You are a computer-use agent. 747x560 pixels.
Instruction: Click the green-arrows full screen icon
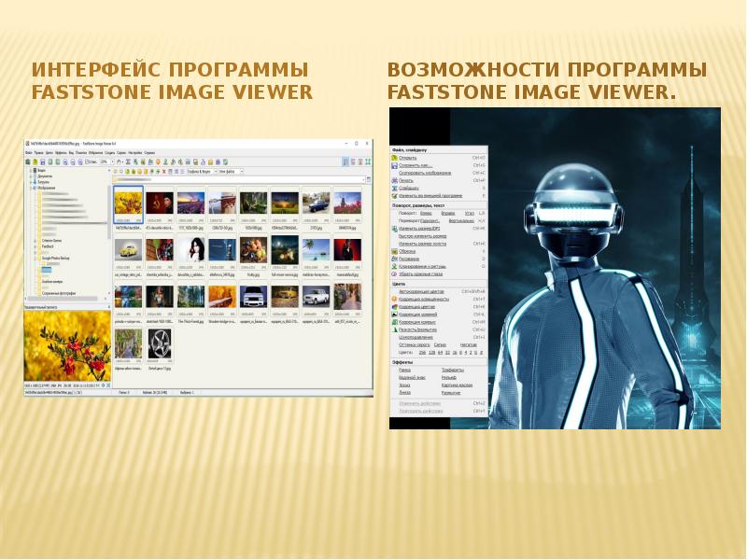coord(368,161)
